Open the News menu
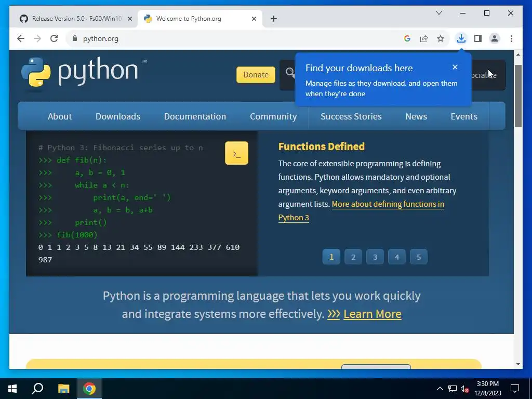 [416, 116]
